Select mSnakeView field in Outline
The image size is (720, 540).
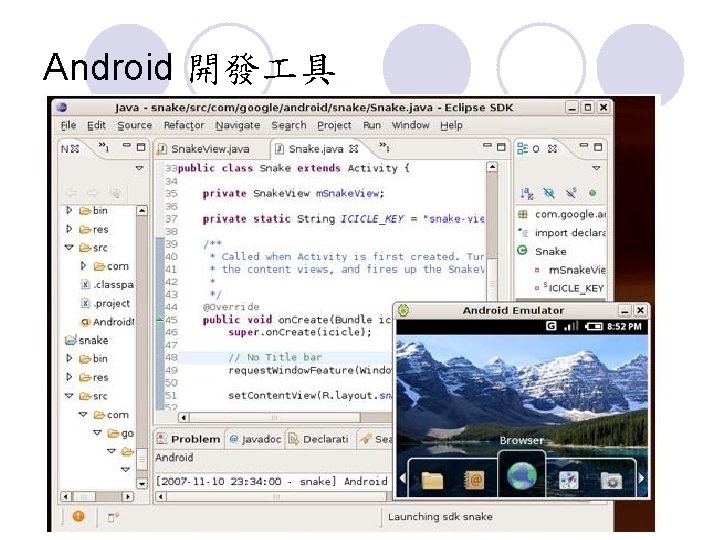click(570, 270)
